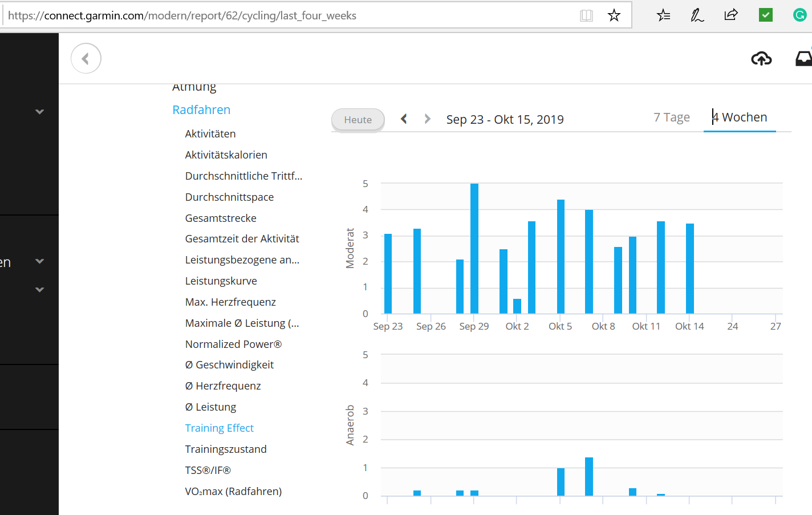Click the reading view book icon

[x=586, y=15]
